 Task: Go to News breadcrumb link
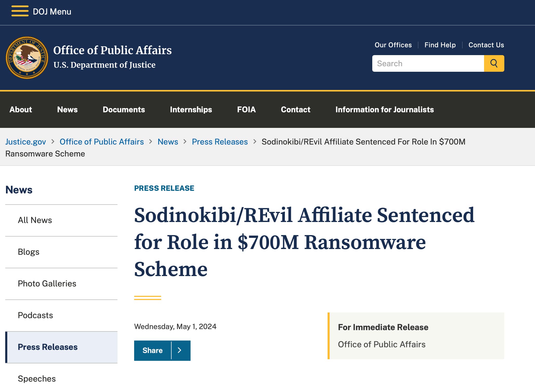pos(168,142)
